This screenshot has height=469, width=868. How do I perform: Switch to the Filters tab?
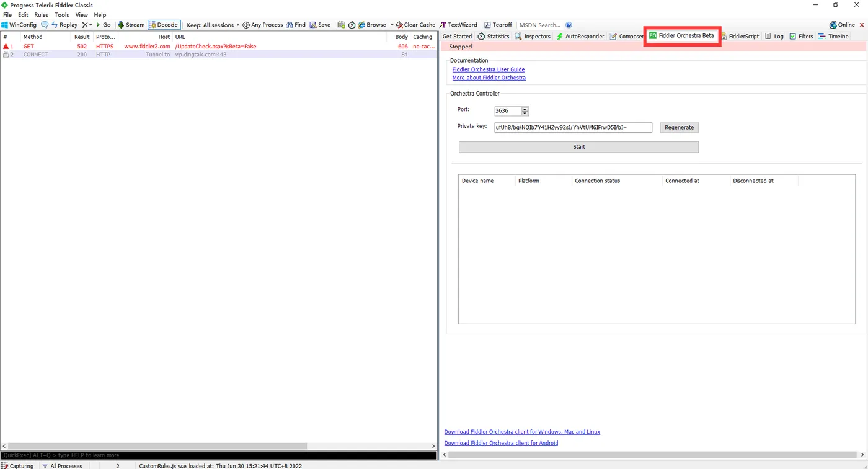(801, 37)
